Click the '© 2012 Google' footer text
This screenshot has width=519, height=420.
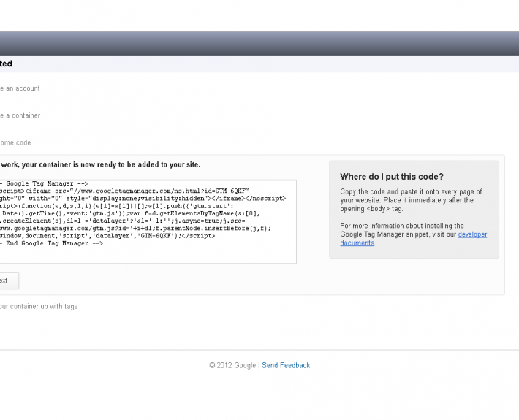point(232,365)
